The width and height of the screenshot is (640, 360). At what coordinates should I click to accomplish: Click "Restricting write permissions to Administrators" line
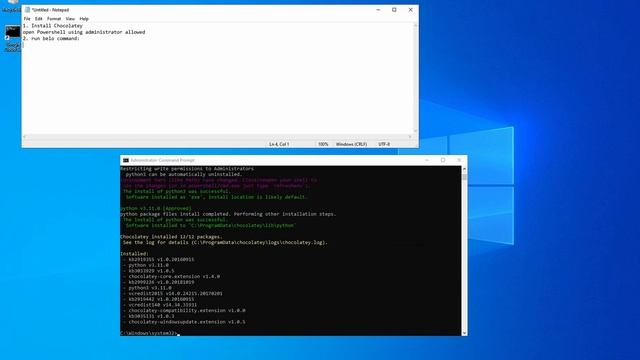coord(187,169)
